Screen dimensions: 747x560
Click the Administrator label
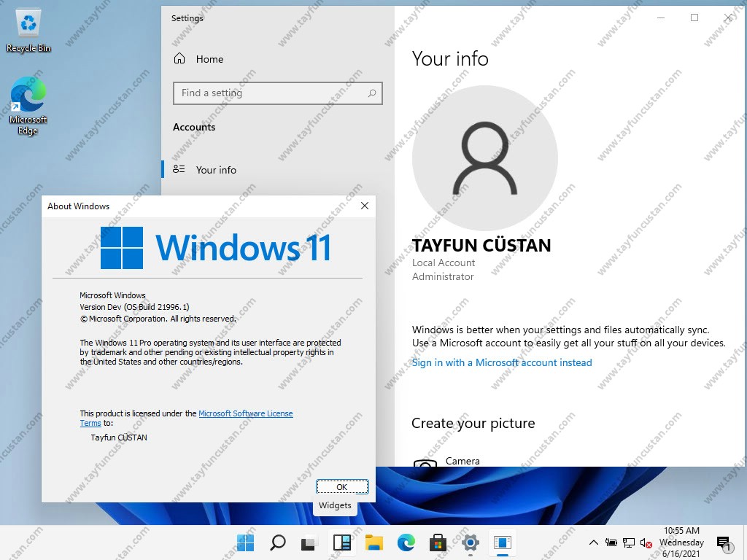(x=443, y=276)
